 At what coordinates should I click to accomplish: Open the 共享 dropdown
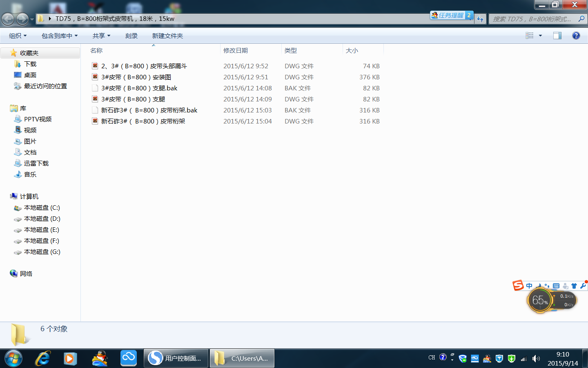[101, 36]
